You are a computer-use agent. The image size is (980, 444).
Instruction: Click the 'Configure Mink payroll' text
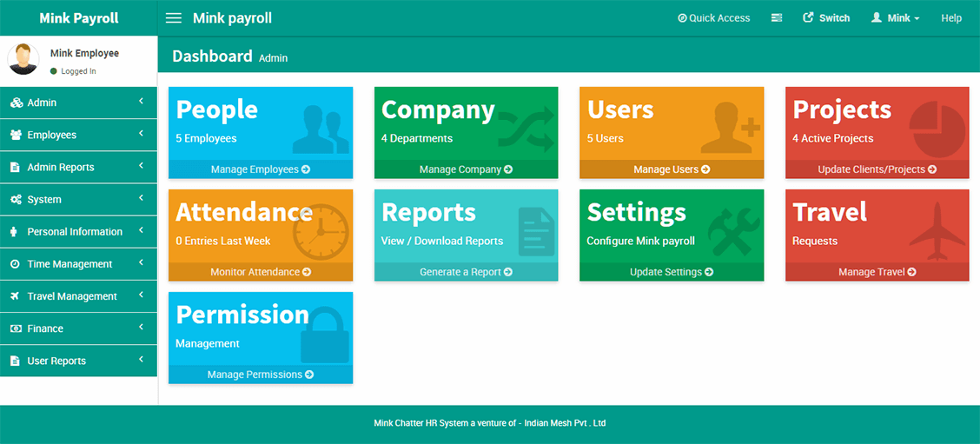click(640, 241)
